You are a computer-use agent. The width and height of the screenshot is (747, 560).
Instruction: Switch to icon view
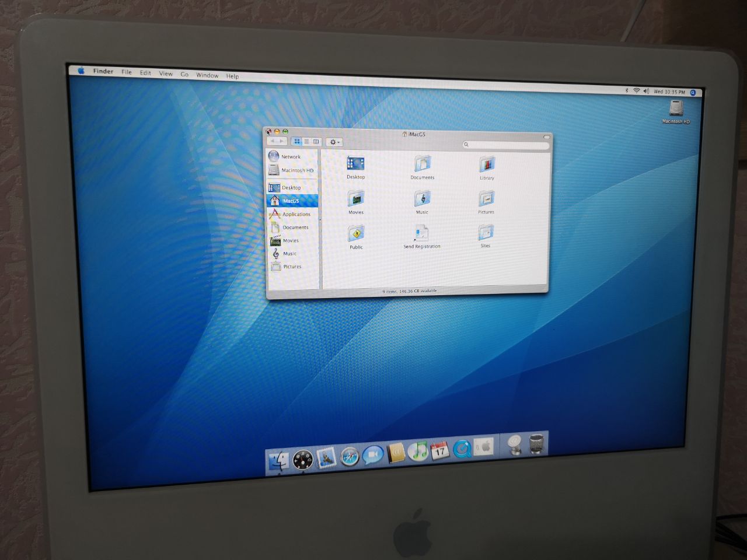pyautogui.click(x=296, y=141)
